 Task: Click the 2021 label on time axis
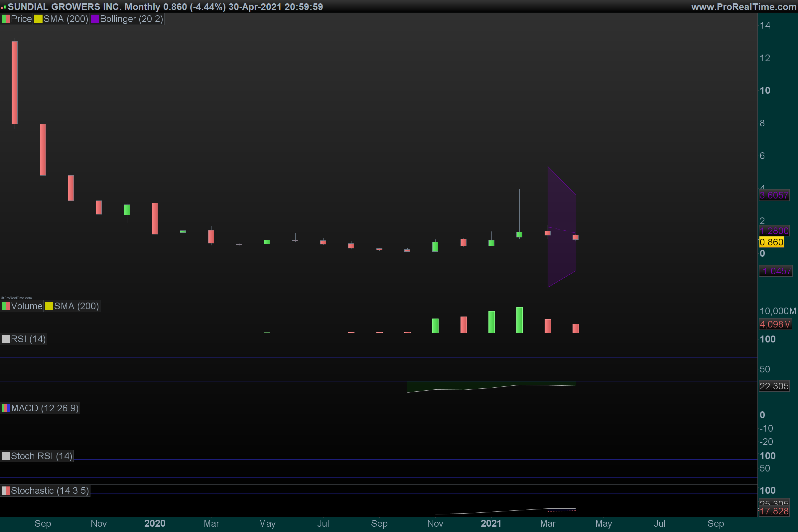(x=491, y=523)
